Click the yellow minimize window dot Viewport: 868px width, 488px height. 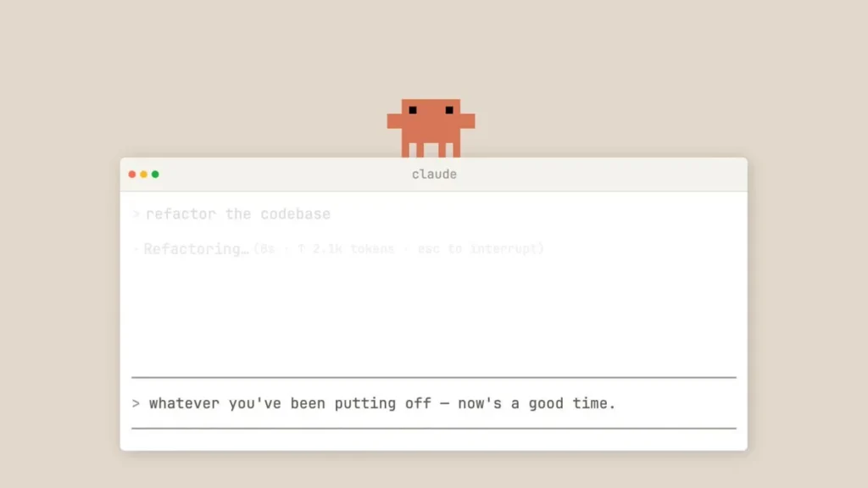tap(143, 175)
